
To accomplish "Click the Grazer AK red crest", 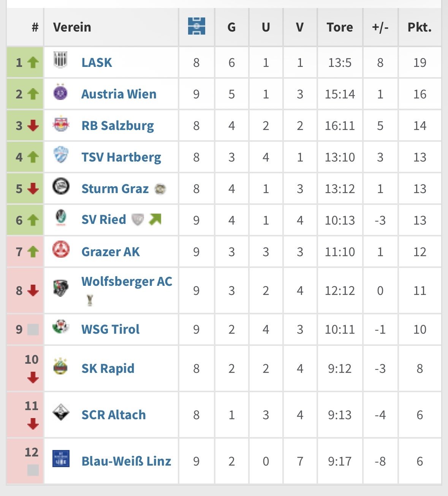I will coord(61,250).
